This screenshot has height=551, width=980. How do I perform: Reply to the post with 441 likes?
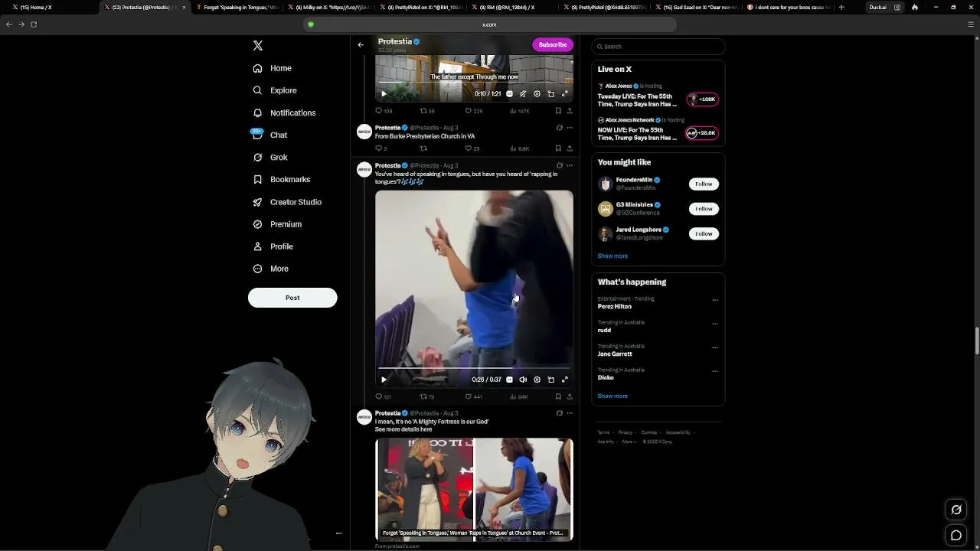click(382, 397)
